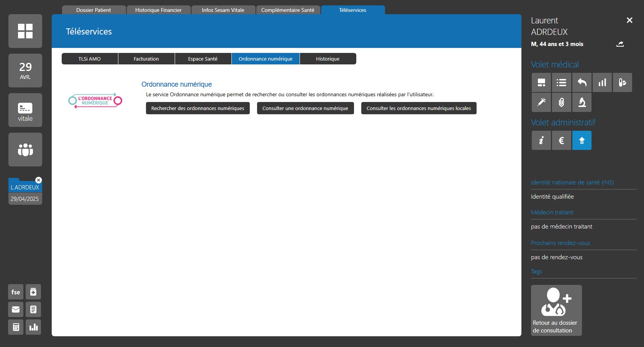Image resolution: width=644 pixels, height=347 pixels.
Task: Open the calculator icon in sidebar
Action: [16, 327]
